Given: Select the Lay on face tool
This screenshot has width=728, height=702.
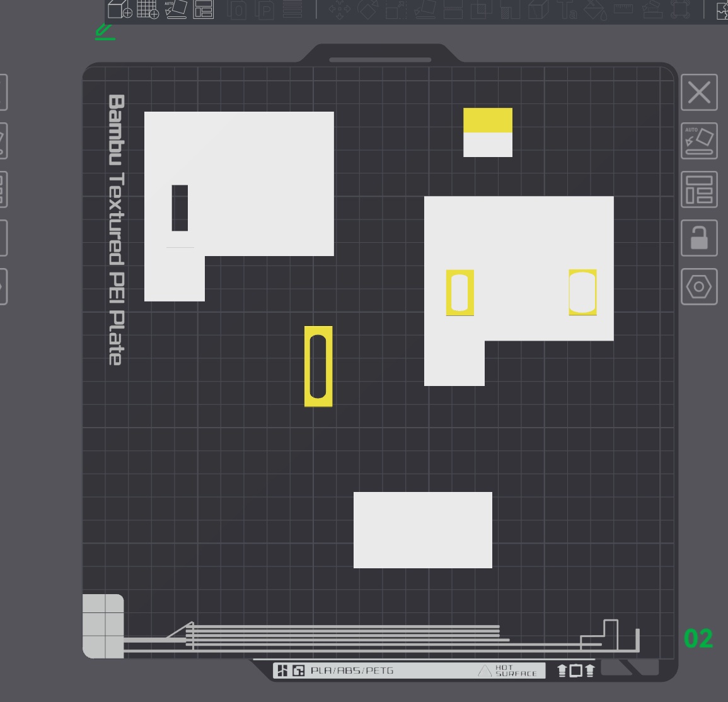Looking at the screenshot, I should 425,9.
